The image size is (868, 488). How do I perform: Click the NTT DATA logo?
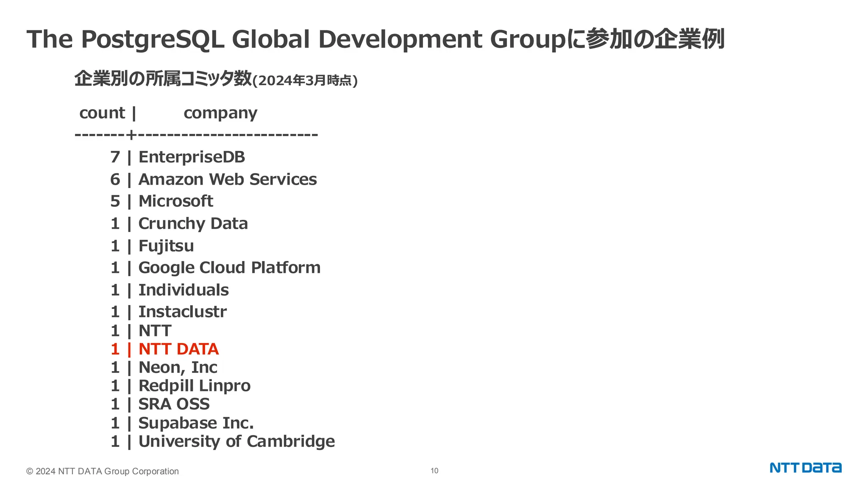tap(805, 468)
